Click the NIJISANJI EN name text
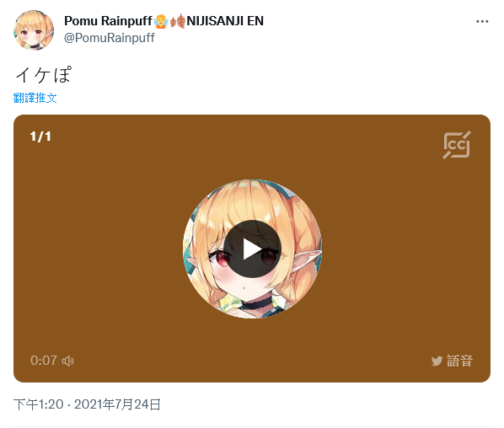504x428 pixels. click(225, 21)
